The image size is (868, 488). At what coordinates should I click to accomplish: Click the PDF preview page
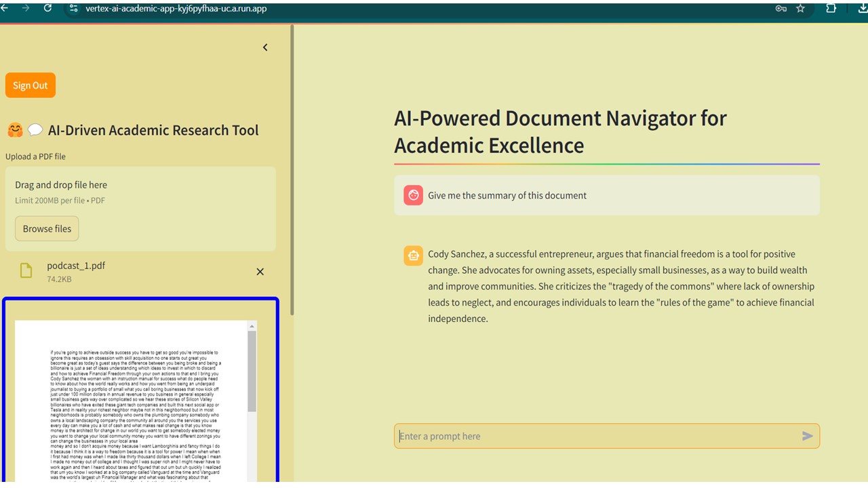pyautogui.click(x=132, y=401)
